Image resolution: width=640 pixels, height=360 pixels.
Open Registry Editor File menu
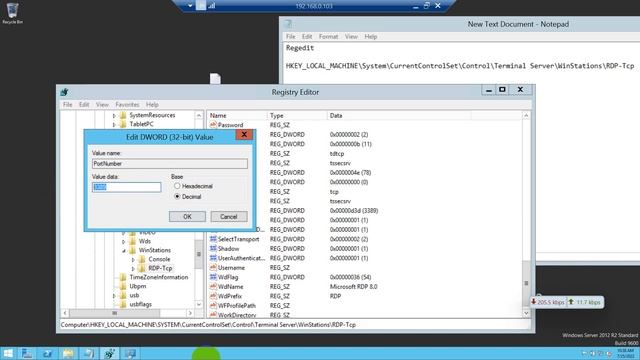[x=67, y=105]
